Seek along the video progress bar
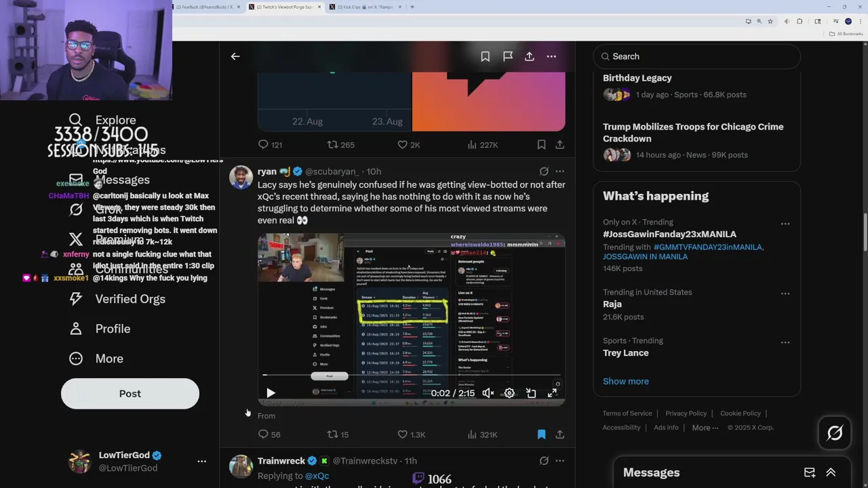Viewport: 868px width, 488px height. (x=411, y=375)
